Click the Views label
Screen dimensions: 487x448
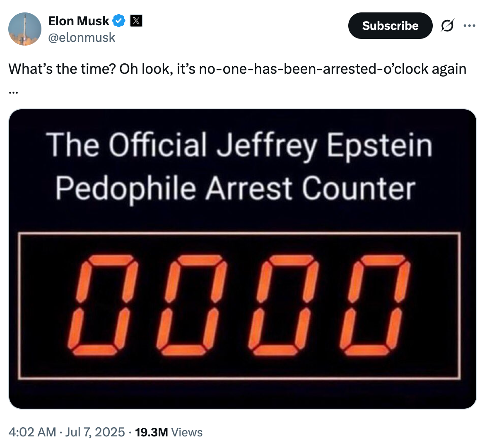click(x=187, y=432)
